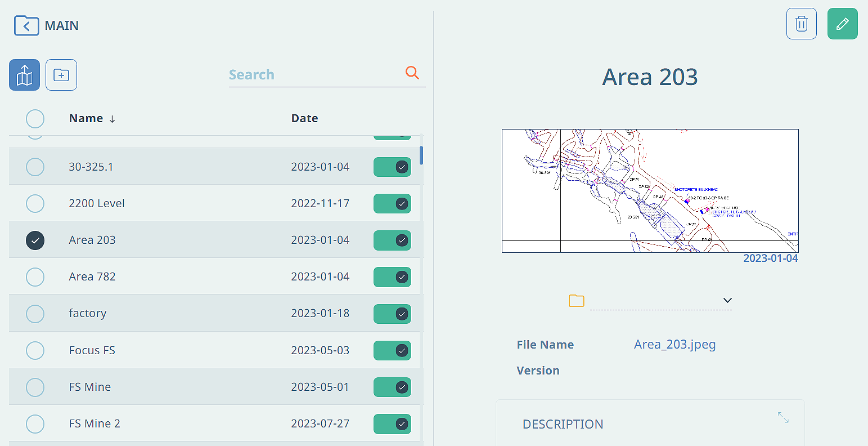868x446 pixels.
Task: Click in the Search input field
Action: tap(315, 75)
